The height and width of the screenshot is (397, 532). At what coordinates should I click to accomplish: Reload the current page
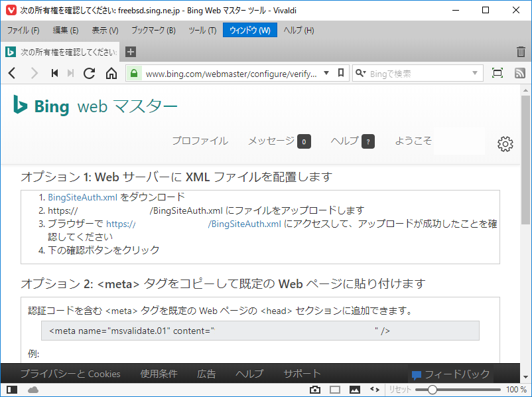(x=90, y=73)
